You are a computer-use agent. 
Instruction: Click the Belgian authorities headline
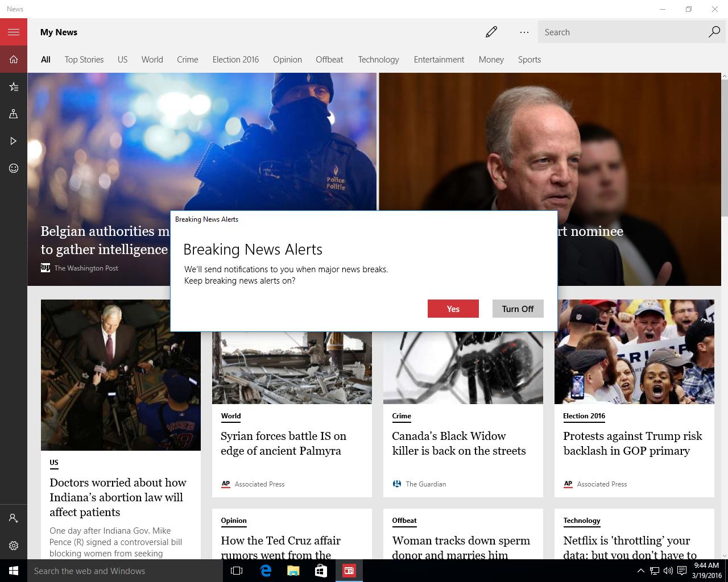[105, 240]
